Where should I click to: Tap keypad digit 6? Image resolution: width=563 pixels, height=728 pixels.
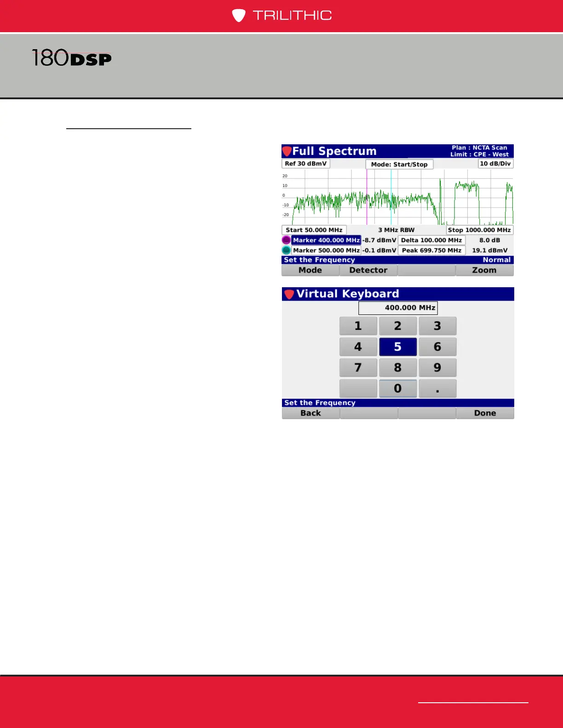click(x=437, y=347)
